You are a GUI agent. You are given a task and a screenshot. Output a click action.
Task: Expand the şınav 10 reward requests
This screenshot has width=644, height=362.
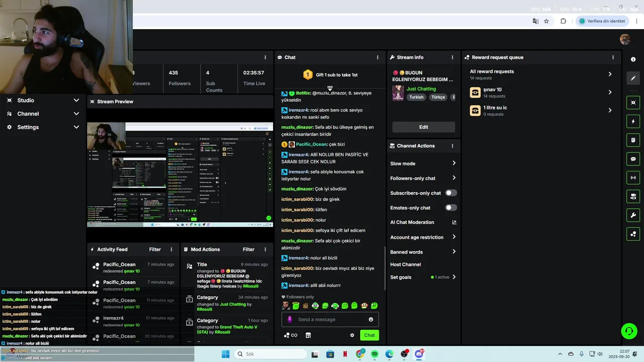[610, 93]
